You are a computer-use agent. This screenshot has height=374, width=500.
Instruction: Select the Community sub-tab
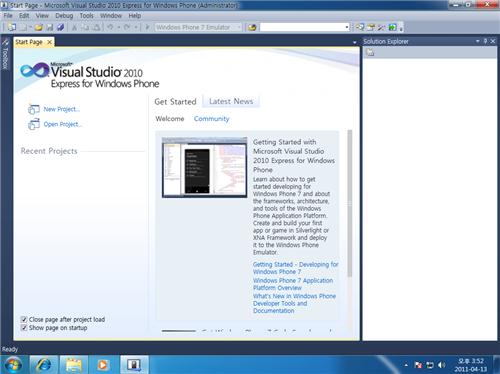[x=212, y=119]
